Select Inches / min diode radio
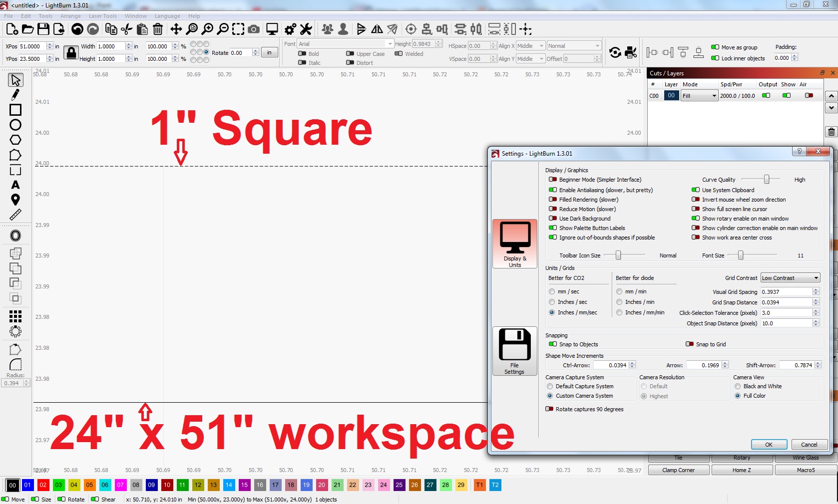The width and height of the screenshot is (838, 504). click(x=619, y=302)
